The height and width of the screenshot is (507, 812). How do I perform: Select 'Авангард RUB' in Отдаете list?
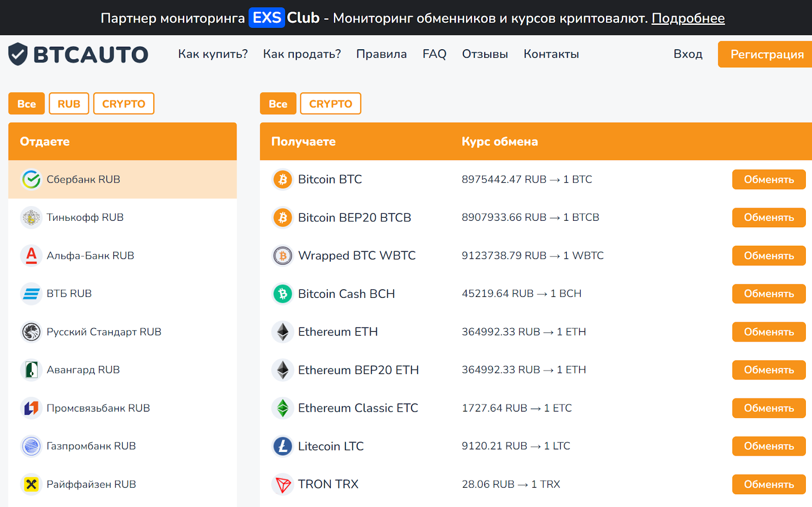pyautogui.click(x=83, y=369)
